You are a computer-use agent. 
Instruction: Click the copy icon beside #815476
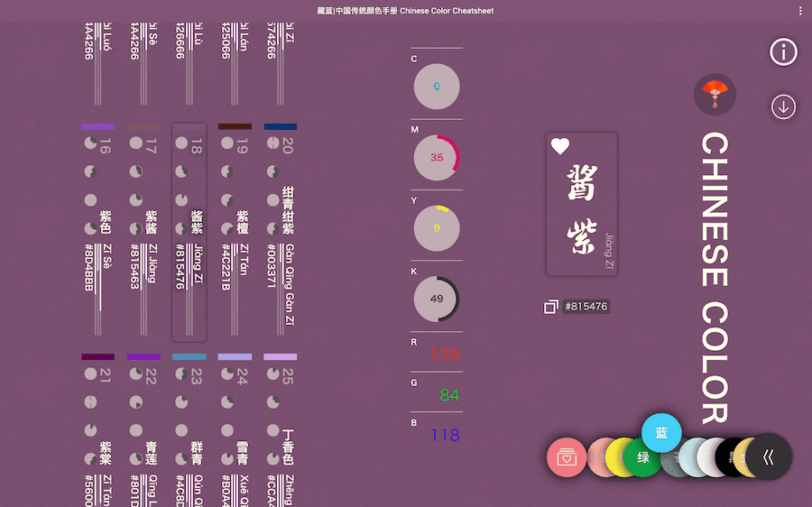(550, 307)
